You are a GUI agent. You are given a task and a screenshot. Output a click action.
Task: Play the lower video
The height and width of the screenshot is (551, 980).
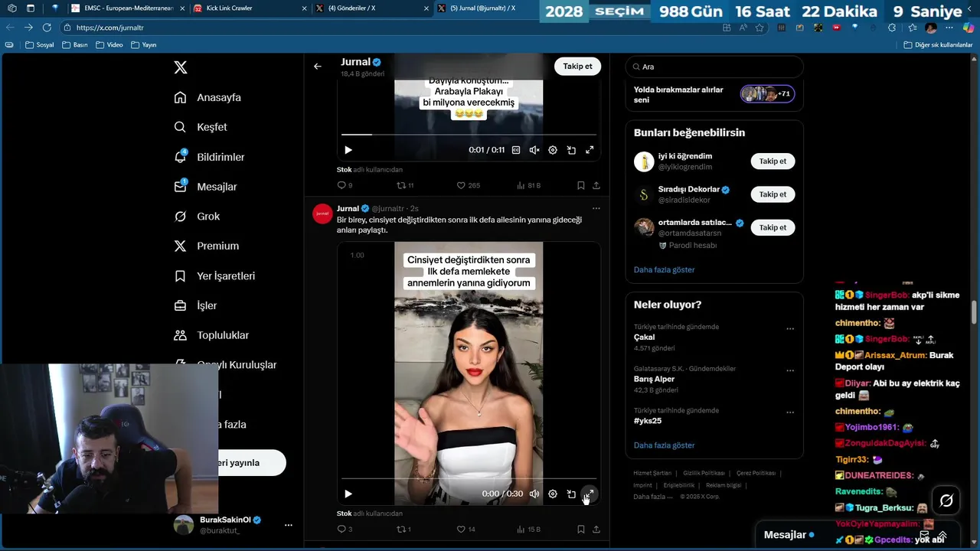[348, 494]
